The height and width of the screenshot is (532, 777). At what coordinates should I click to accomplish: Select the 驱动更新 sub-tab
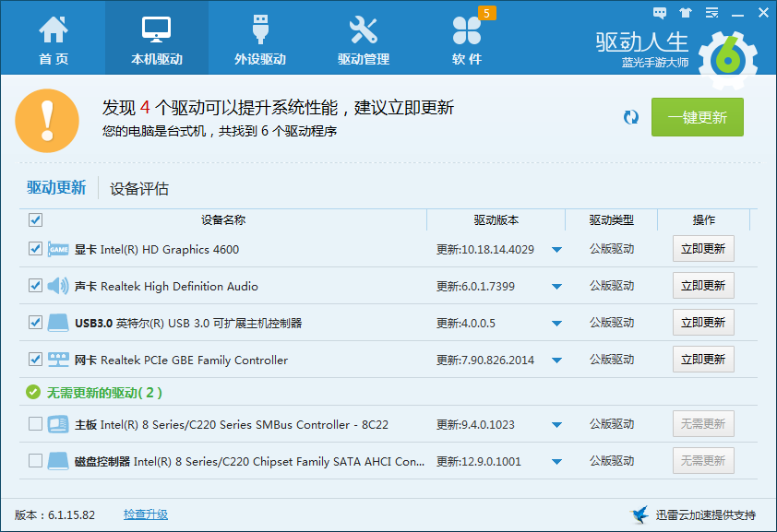pyautogui.click(x=56, y=187)
